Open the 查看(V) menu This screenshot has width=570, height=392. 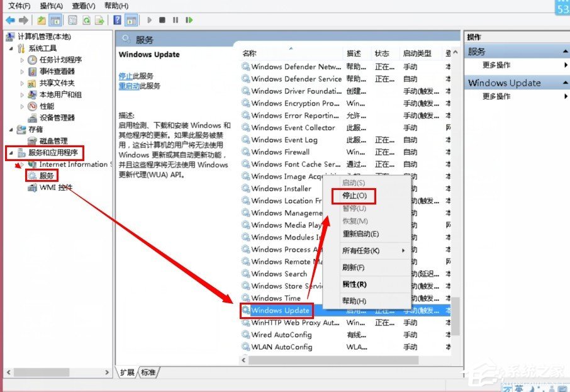click(84, 5)
